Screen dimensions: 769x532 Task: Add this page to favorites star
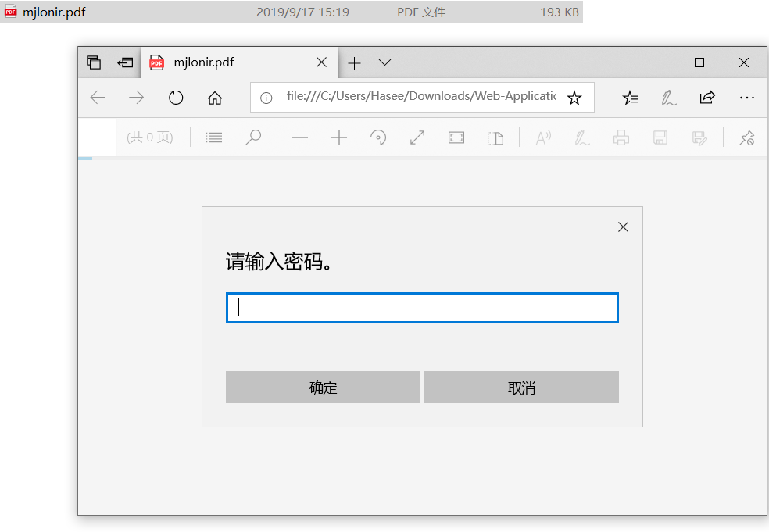(574, 98)
